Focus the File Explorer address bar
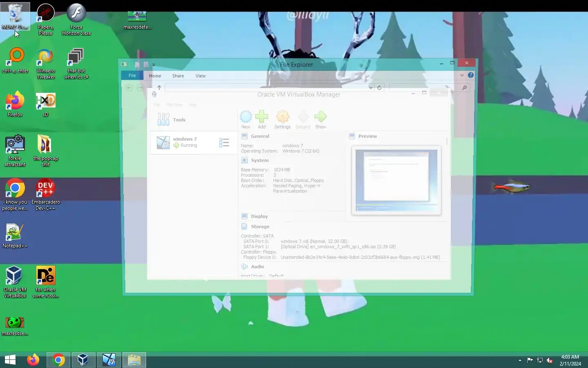Image resolution: width=588 pixels, height=368 pixels. tap(266, 88)
